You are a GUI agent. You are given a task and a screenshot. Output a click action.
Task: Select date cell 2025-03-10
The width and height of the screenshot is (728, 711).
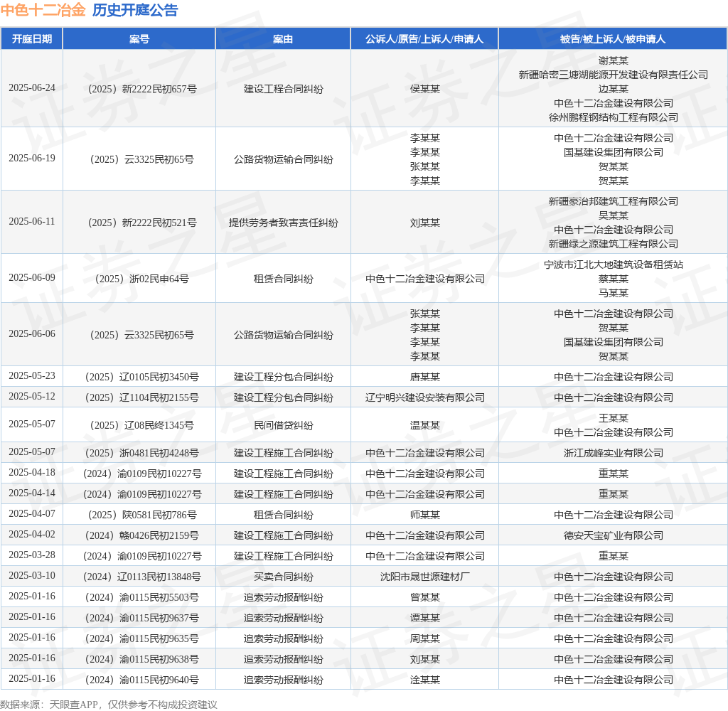(x=32, y=575)
